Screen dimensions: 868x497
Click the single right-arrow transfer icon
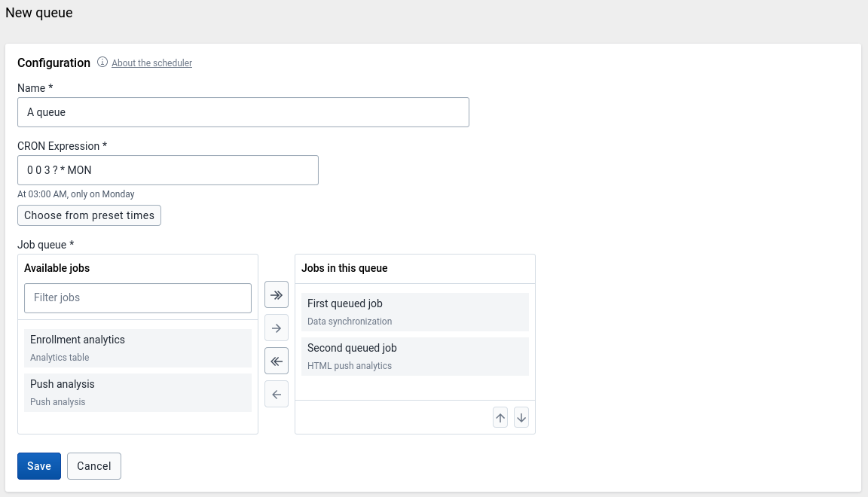(x=276, y=328)
